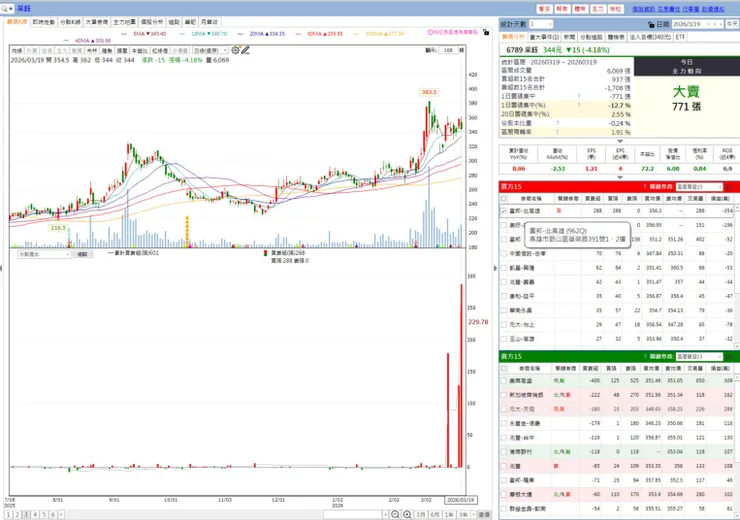Tick the select-all checkbox in 買方15 header

click(x=504, y=199)
